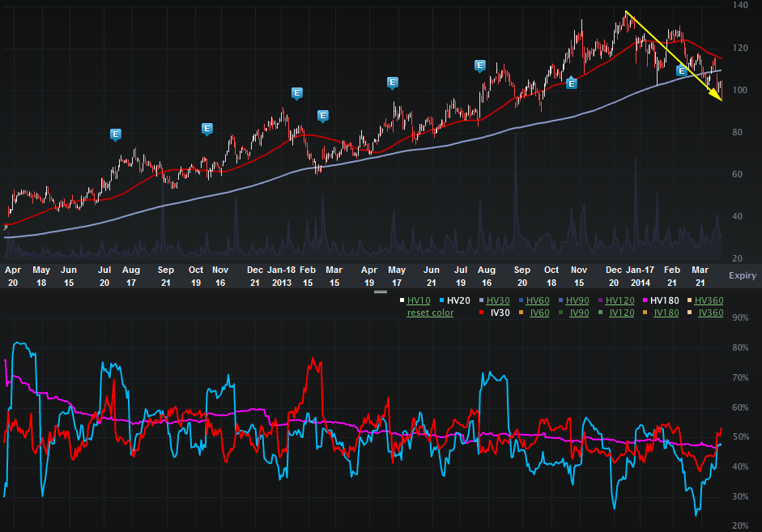Open the earnings marker in November 2013
The height and width of the screenshot is (532, 762).
point(572,83)
